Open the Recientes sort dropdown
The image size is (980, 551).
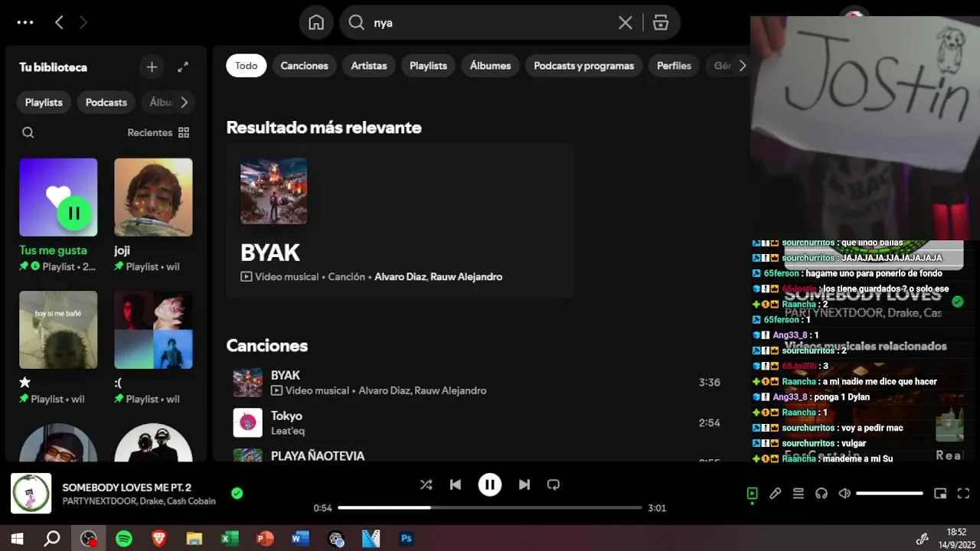[x=158, y=132]
